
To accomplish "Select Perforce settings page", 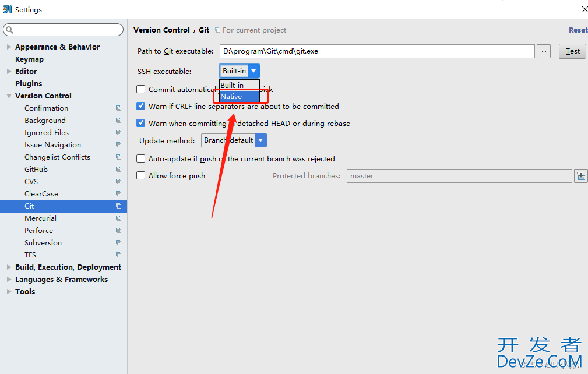I will tap(38, 231).
